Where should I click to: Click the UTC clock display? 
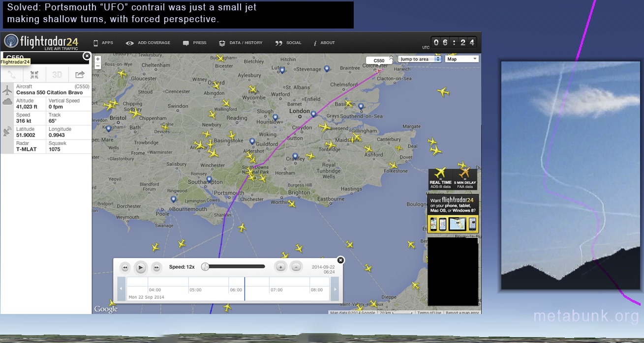(454, 43)
